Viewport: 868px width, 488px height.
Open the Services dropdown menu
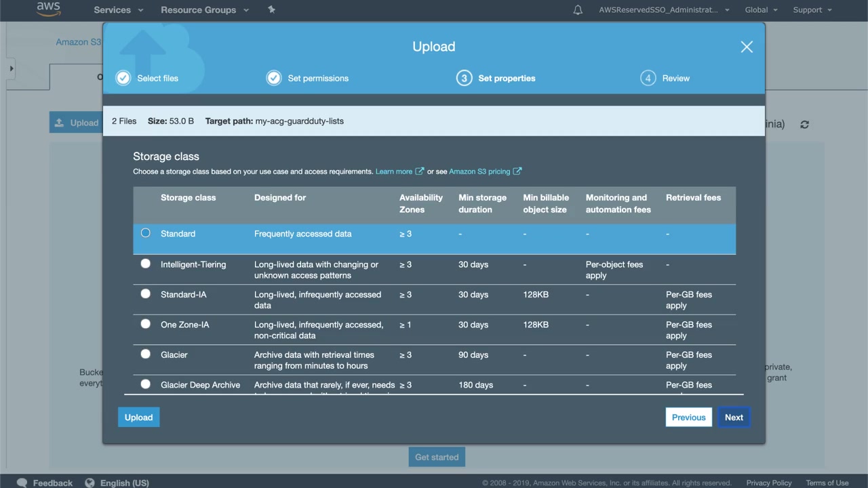(x=119, y=10)
